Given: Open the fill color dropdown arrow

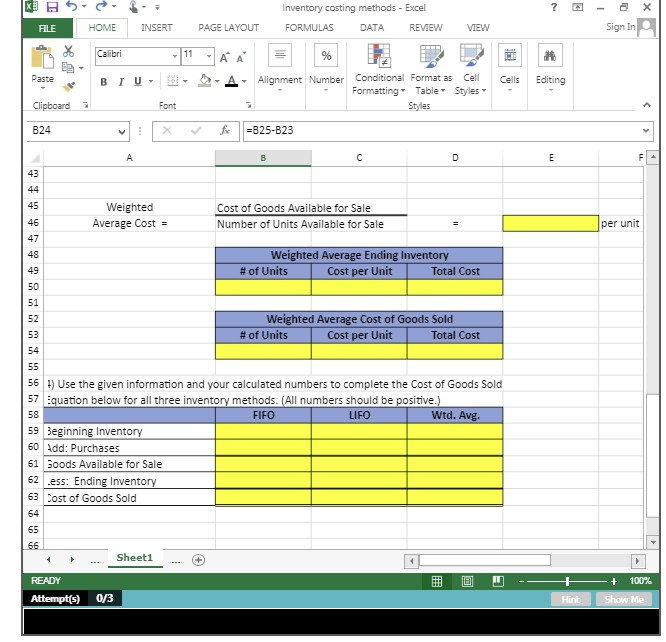Looking at the screenshot, I should (217, 81).
